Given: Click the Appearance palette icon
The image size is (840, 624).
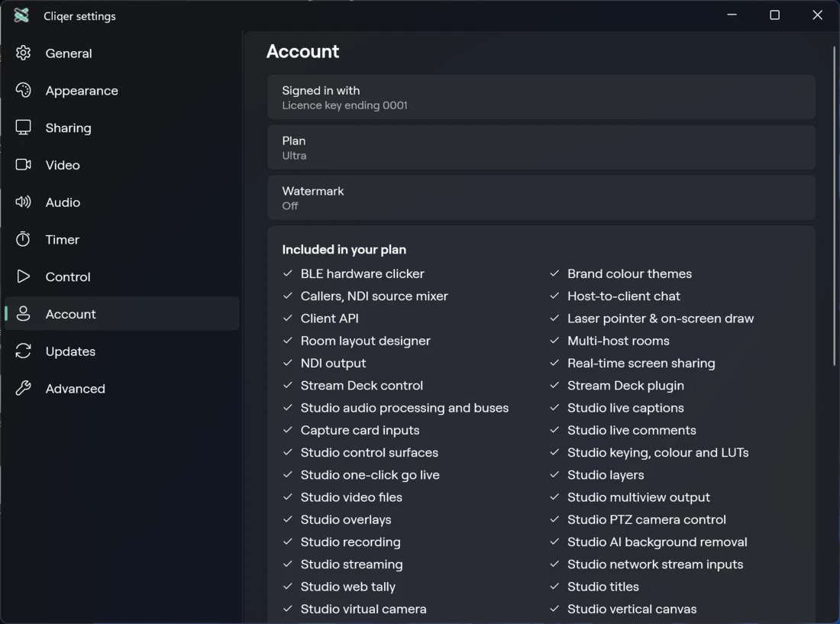Looking at the screenshot, I should point(23,90).
